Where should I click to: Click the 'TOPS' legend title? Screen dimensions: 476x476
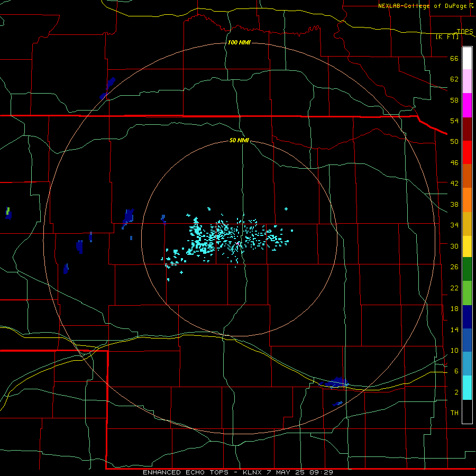(x=465, y=31)
